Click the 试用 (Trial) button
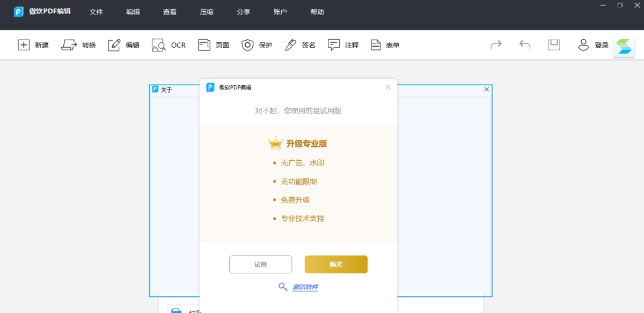The height and width of the screenshot is (313, 644). pos(260,264)
